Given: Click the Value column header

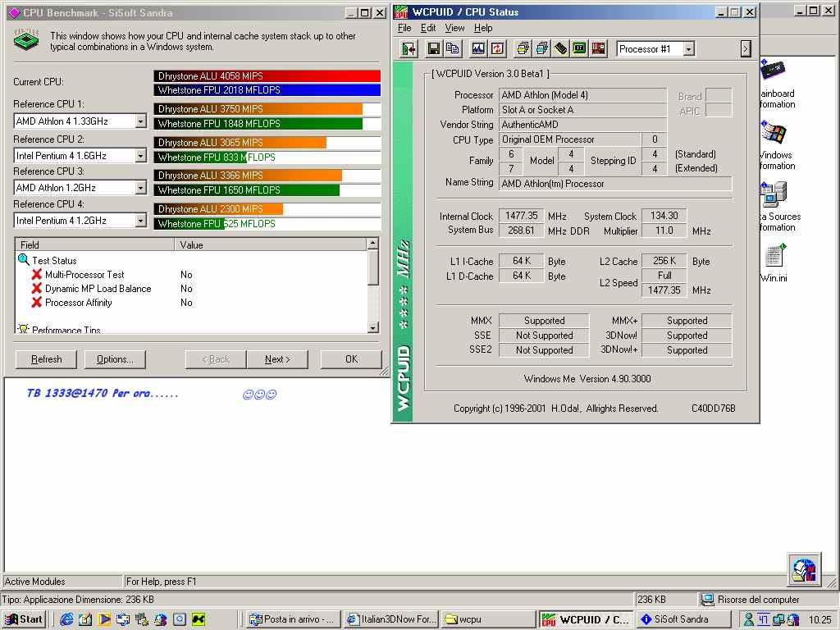Looking at the screenshot, I should coord(271,244).
